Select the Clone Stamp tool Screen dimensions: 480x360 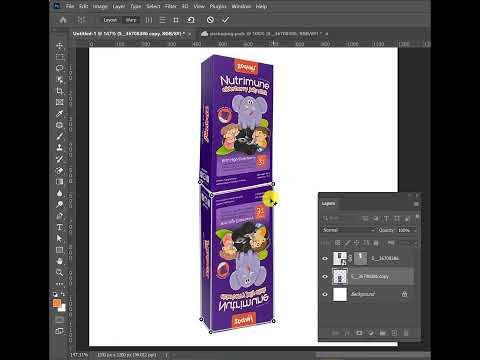coord(60,148)
